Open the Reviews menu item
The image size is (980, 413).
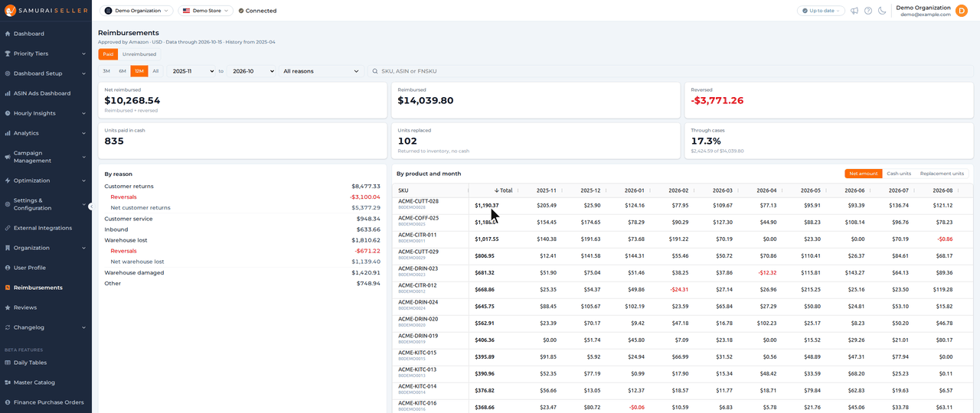(x=46, y=307)
